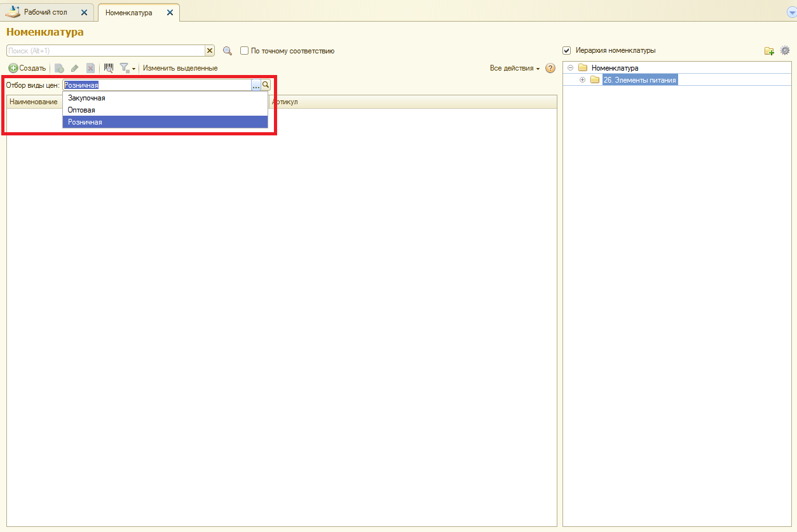Enable По точному соответствию checkbox
797x532 pixels.
click(244, 51)
